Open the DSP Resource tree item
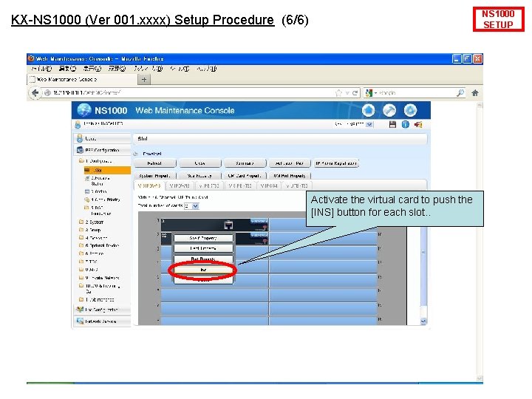 (98, 211)
